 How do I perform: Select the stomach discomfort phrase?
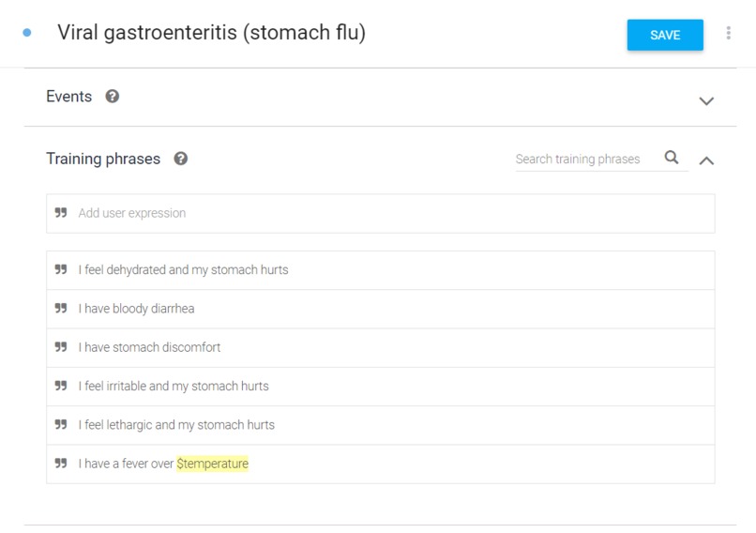[x=149, y=347]
